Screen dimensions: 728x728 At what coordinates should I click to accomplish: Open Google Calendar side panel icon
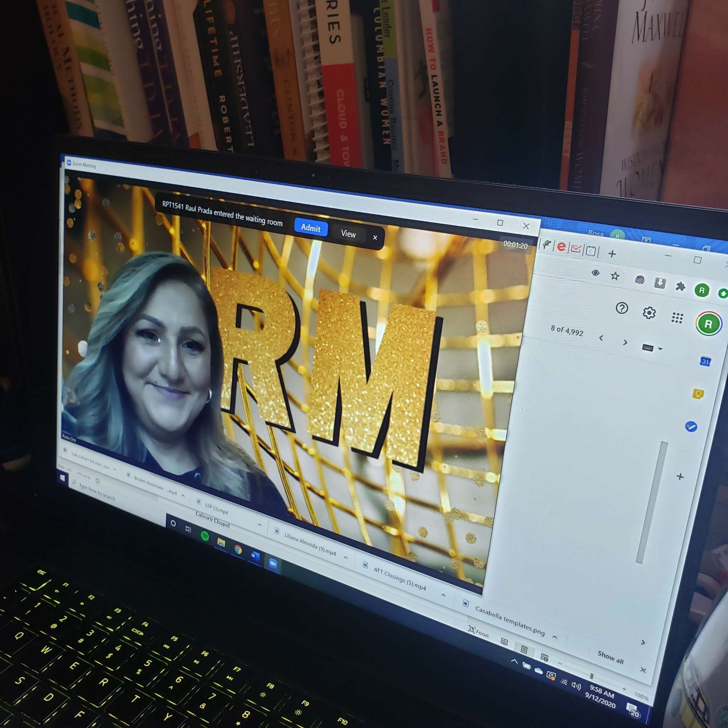[705, 361]
